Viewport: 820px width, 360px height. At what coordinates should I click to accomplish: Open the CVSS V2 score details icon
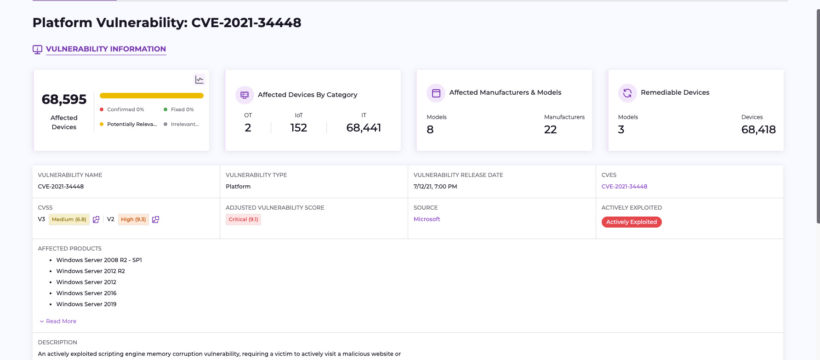(x=155, y=220)
